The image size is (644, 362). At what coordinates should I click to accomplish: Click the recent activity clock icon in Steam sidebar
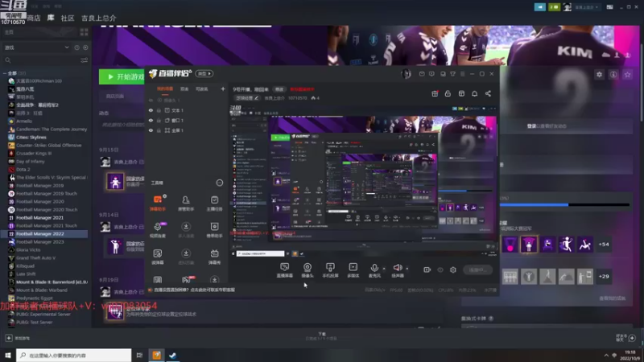[x=76, y=47]
